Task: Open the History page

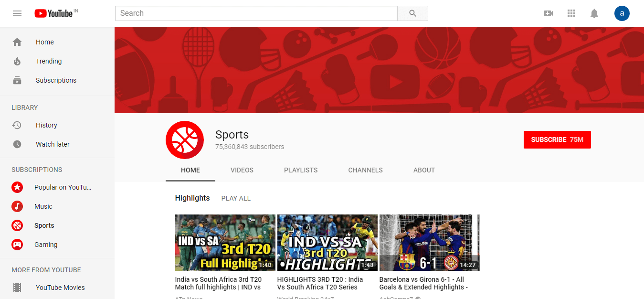Action: pos(46,125)
